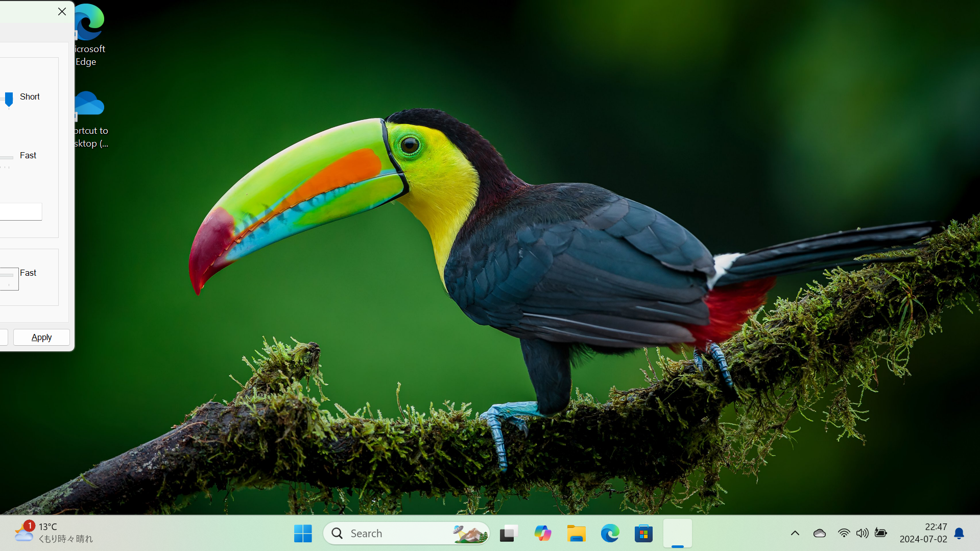The width and height of the screenshot is (980, 551).
Task: Open Notepad from the taskbar
Action: coord(677,533)
